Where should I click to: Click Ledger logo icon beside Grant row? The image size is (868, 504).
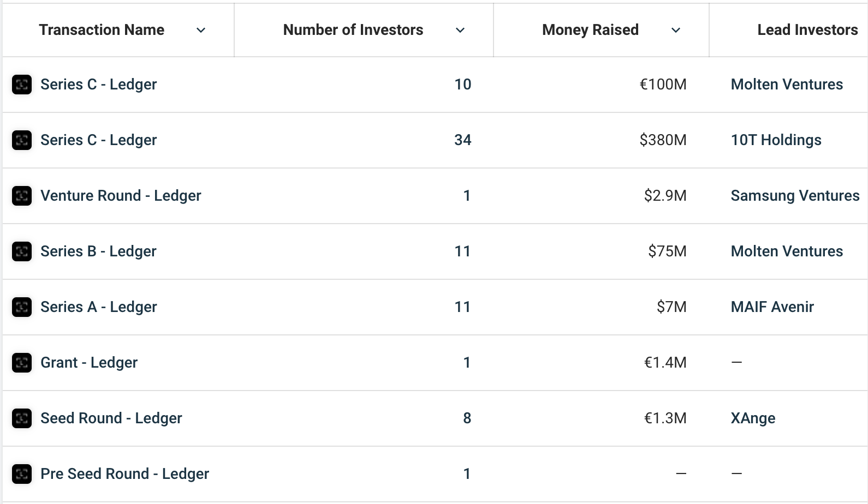click(x=22, y=363)
